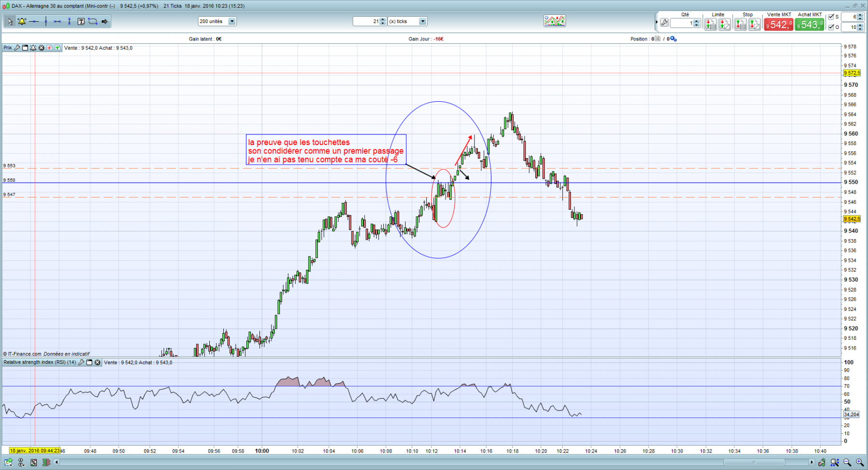Click the Vente MKT sell button
Screen dimensions: 868x470
[x=778, y=24]
